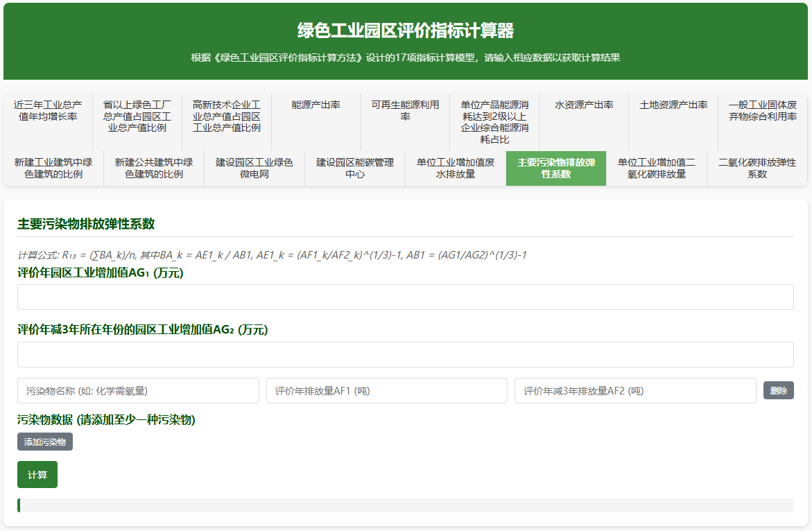This screenshot has width=812, height=531.
Task: Open the 土地资源产出率 tab
Action: pyautogui.click(x=673, y=105)
